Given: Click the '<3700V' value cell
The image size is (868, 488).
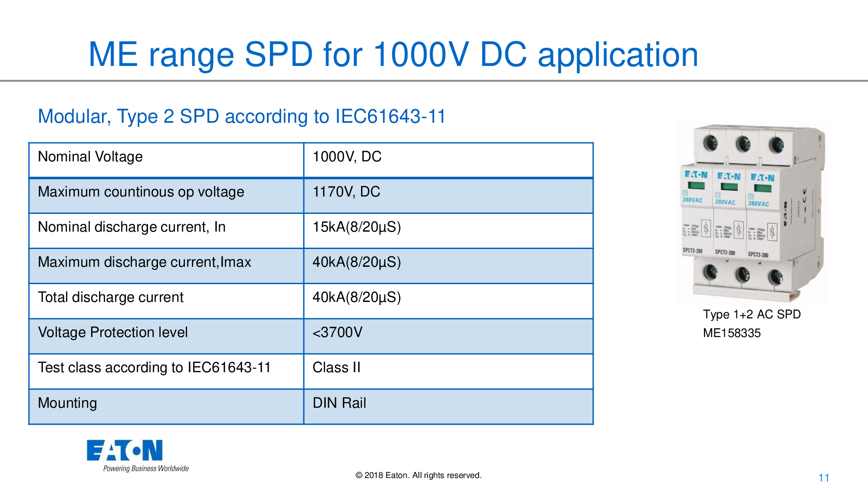Looking at the screenshot, I should pos(448,336).
